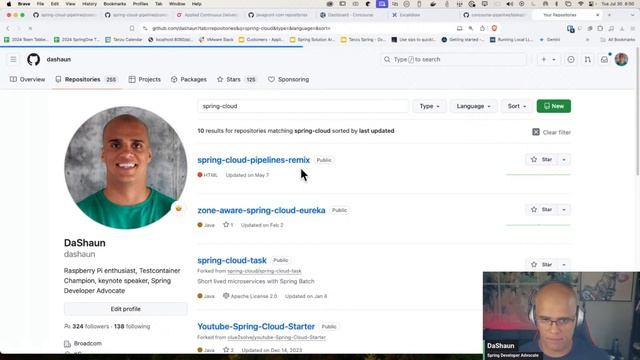Open the Type filter dropdown

coord(429,106)
